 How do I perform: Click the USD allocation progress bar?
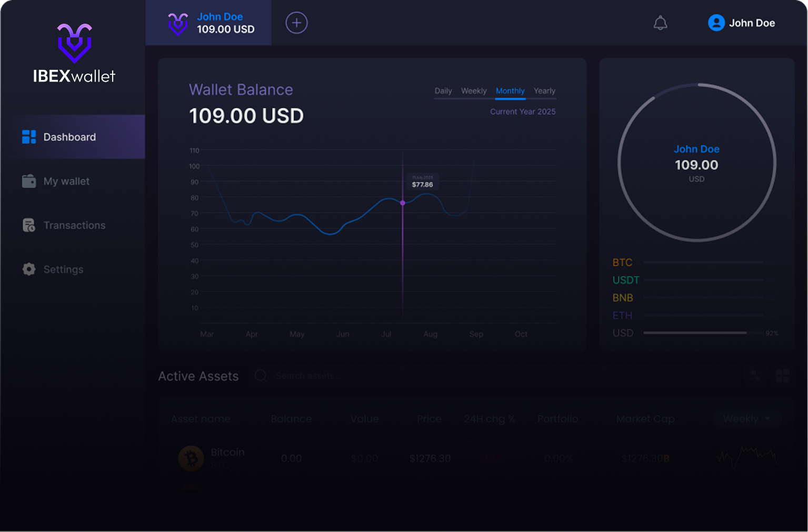pyautogui.click(x=695, y=333)
